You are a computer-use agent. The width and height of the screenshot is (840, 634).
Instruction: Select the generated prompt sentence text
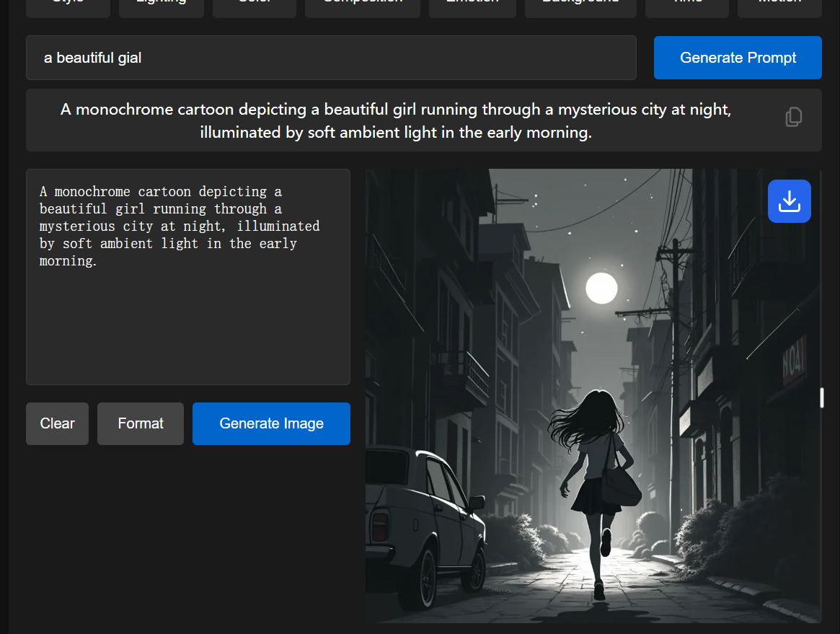(x=396, y=120)
